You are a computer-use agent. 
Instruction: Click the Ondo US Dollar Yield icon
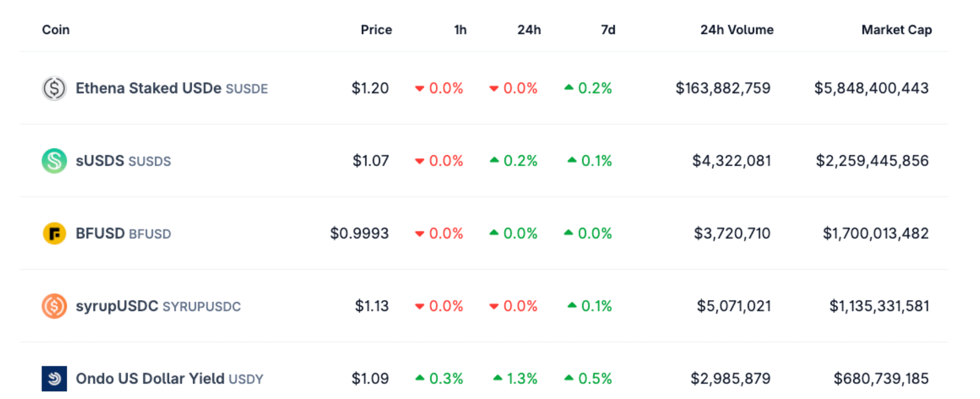(54, 379)
